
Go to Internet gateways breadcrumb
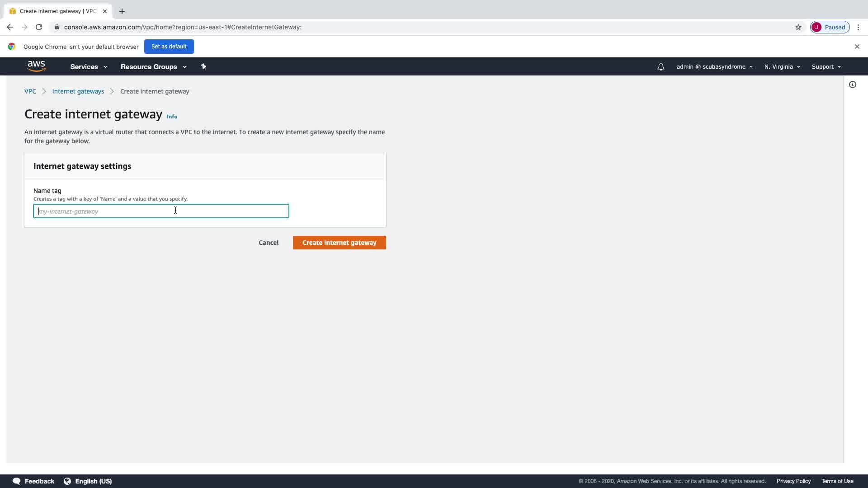[78, 91]
